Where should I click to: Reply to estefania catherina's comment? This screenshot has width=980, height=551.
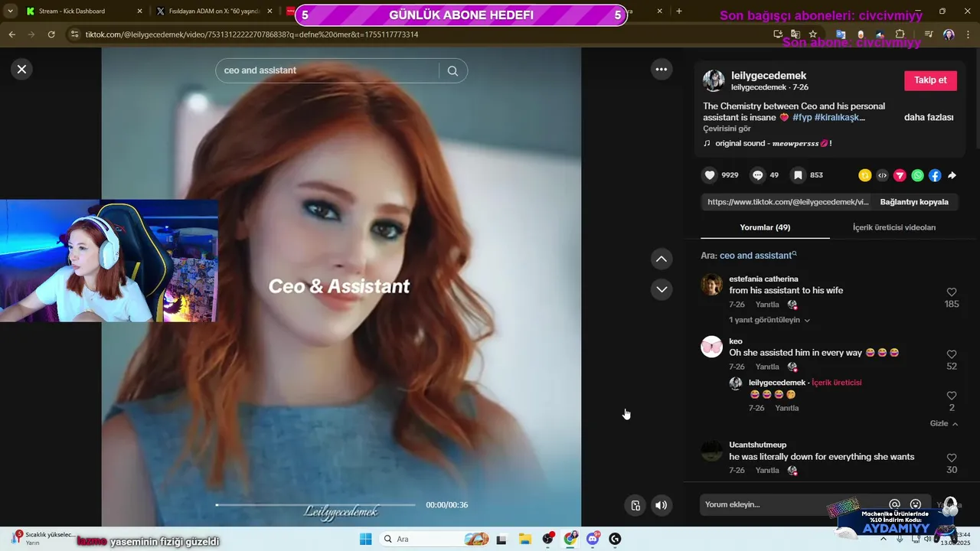click(767, 305)
